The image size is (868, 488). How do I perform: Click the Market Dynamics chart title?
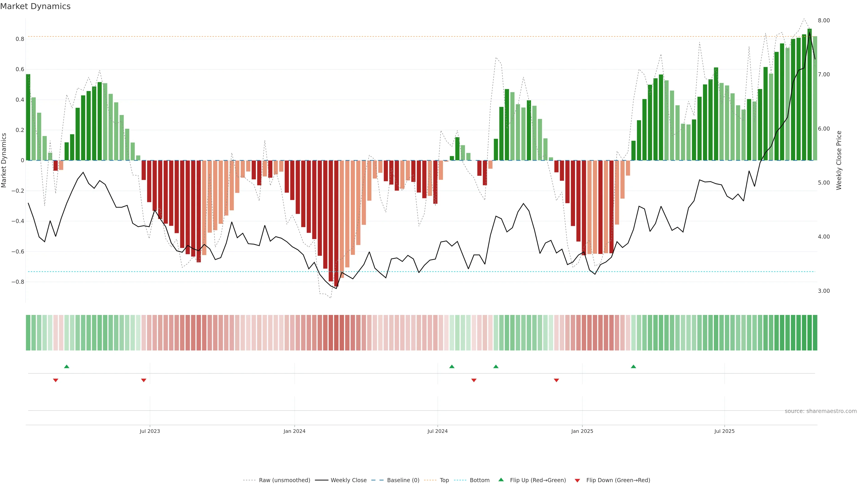[35, 6]
